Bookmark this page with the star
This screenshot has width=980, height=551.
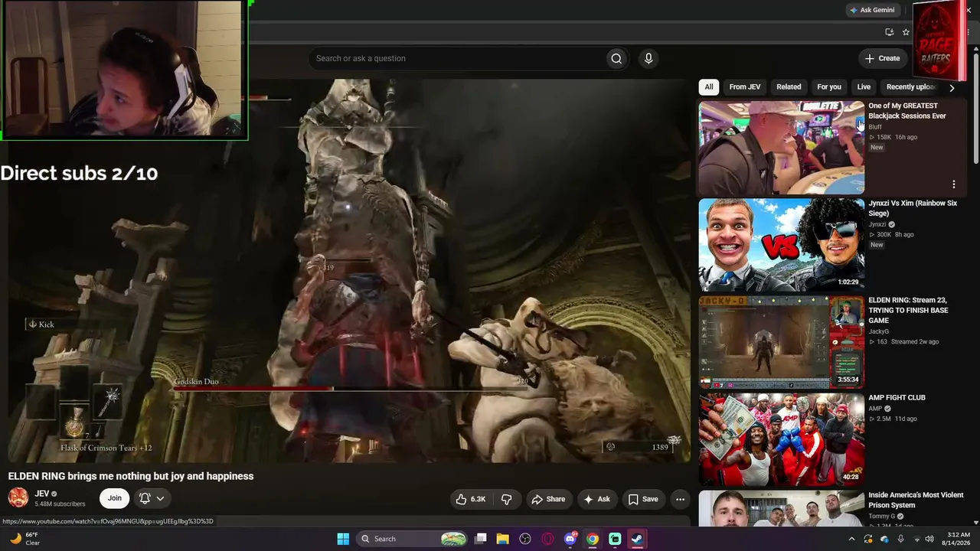point(906,32)
